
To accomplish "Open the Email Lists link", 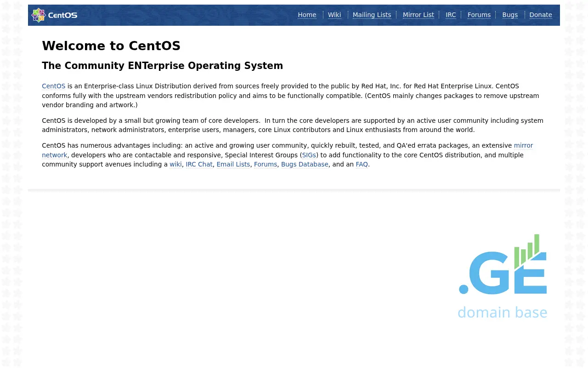I will coord(233,164).
